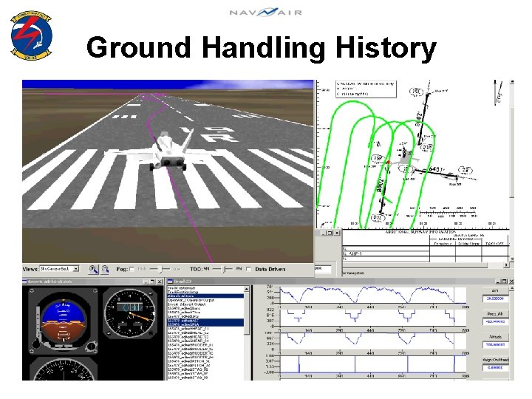
Task: Click the NAVAIR logo
Action: click(266, 13)
